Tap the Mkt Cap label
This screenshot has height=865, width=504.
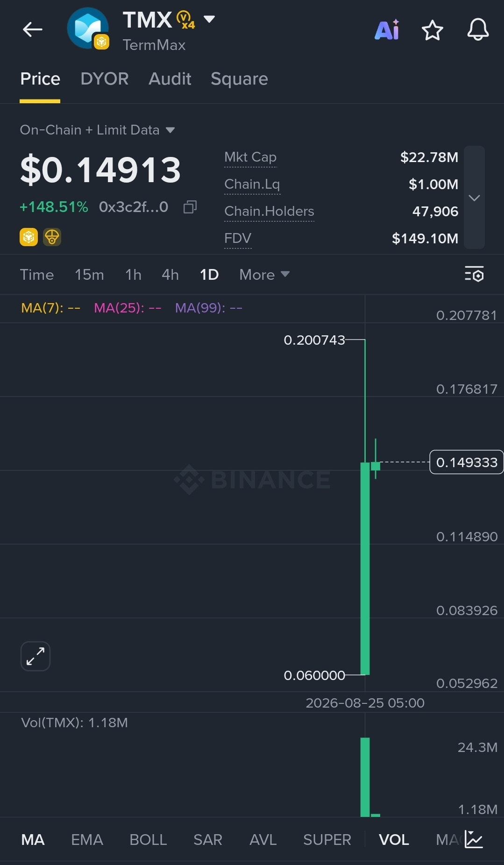click(250, 157)
